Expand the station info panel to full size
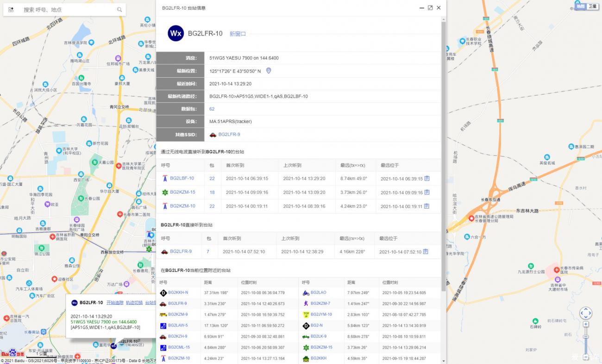The width and height of the screenshot is (602, 364). [430, 8]
